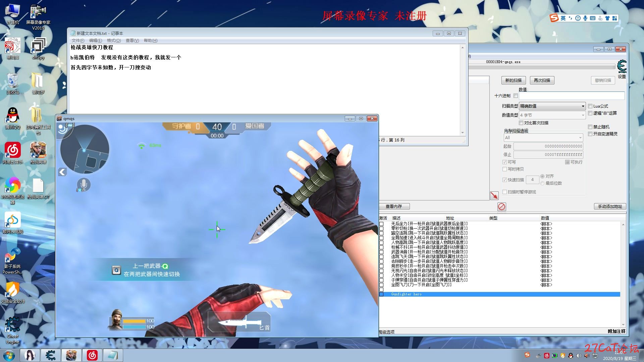
Task: Click the left arrow beside the minimap
Action: coord(62,172)
